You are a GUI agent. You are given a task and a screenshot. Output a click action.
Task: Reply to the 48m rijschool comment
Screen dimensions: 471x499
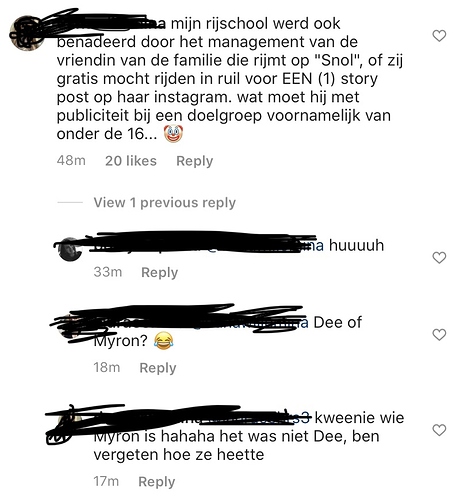click(194, 161)
